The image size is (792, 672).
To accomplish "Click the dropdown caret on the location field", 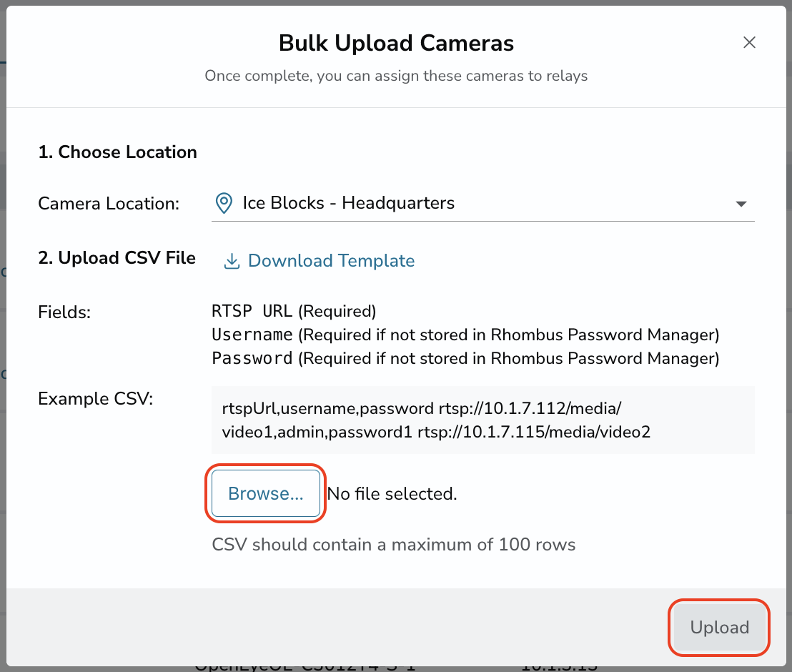I will tap(742, 204).
